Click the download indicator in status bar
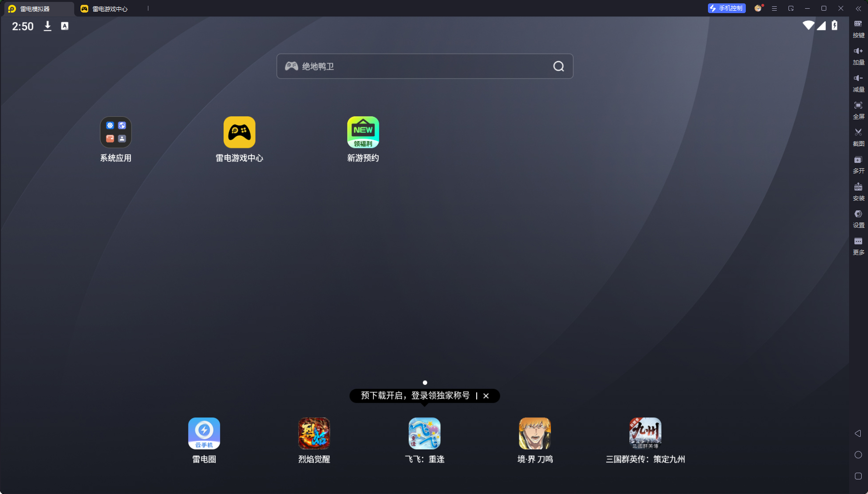 (48, 26)
